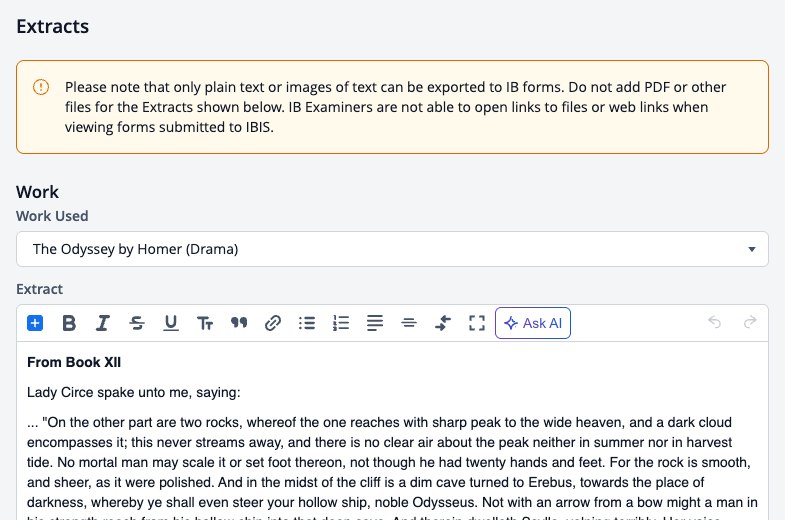This screenshot has width=785, height=520.
Task: Insert a horizontal rule line
Action: 409,323
